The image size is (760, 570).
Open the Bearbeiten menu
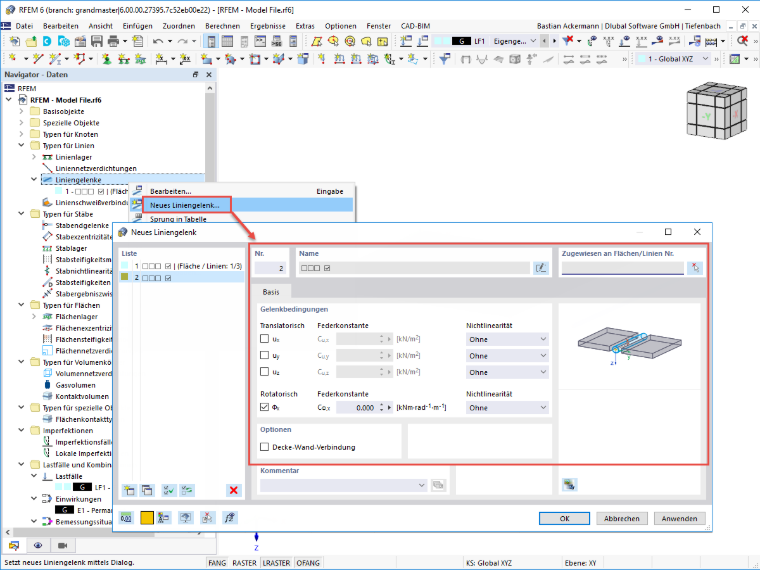(x=61, y=26)
